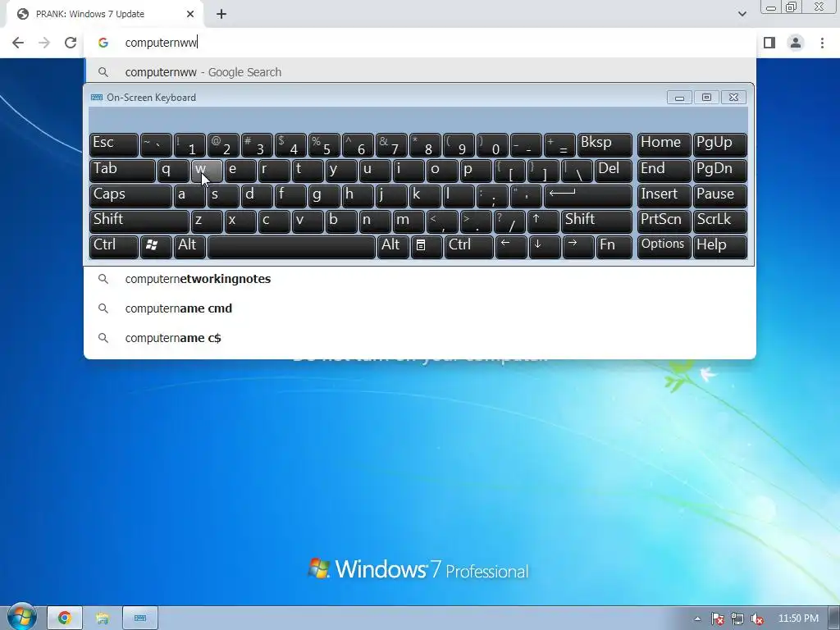Open Windows Explorer from the taskbar
This screenshot has width=840, height=630.
[x=103, y=619]
